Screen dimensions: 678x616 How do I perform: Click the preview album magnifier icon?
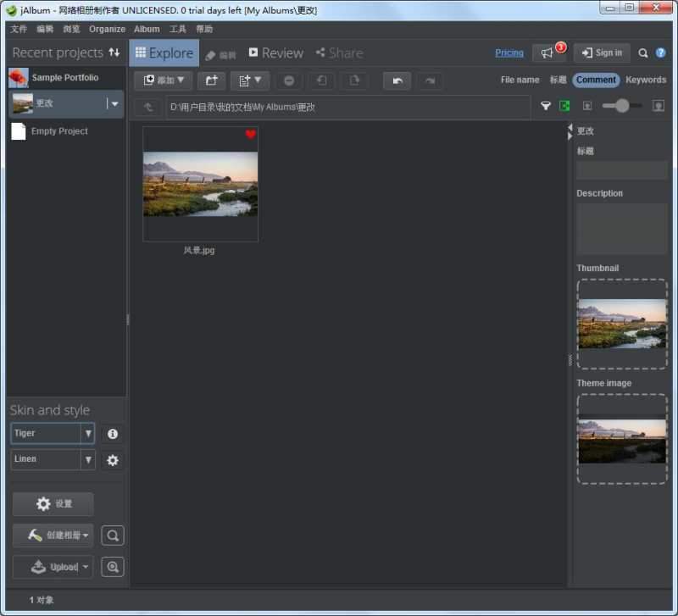(x=113, y=536)
